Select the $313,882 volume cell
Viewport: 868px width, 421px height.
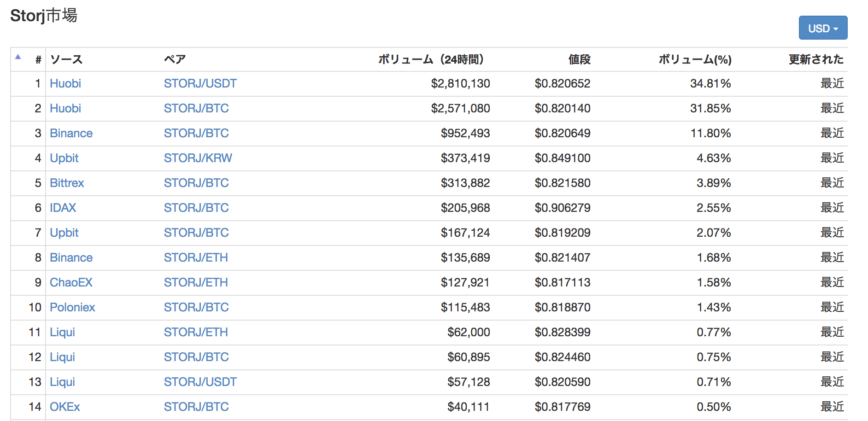[465, 183]
